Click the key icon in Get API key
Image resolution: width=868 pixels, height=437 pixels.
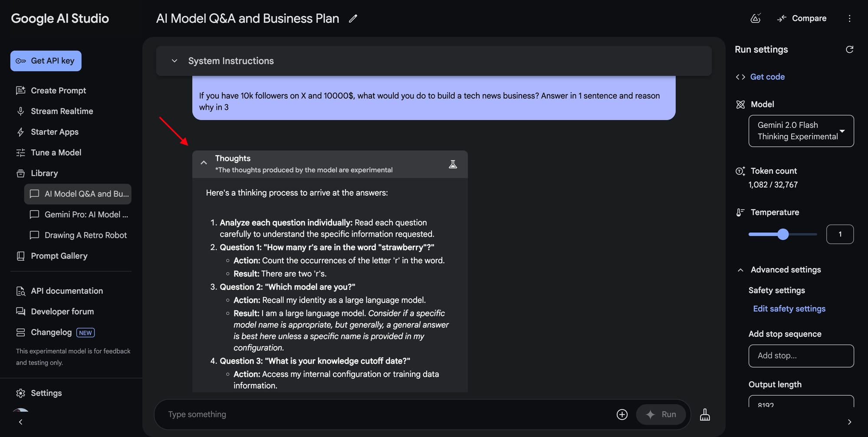point(20,61)
